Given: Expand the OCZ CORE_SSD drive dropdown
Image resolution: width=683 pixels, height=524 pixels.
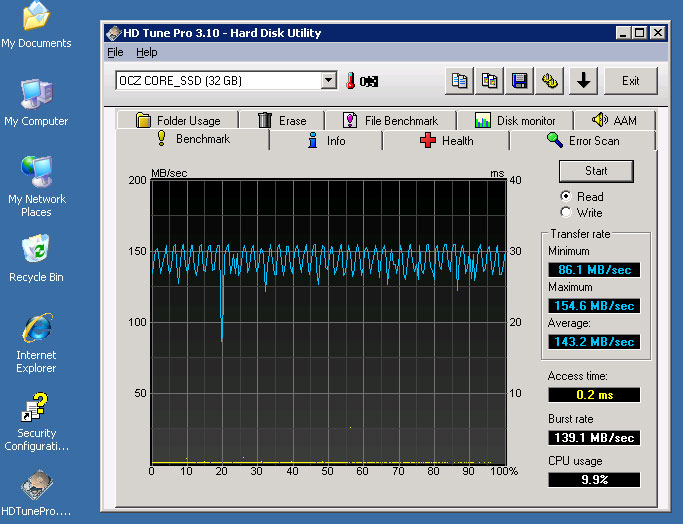Looking at the screenshot, I should coord(328,81).
